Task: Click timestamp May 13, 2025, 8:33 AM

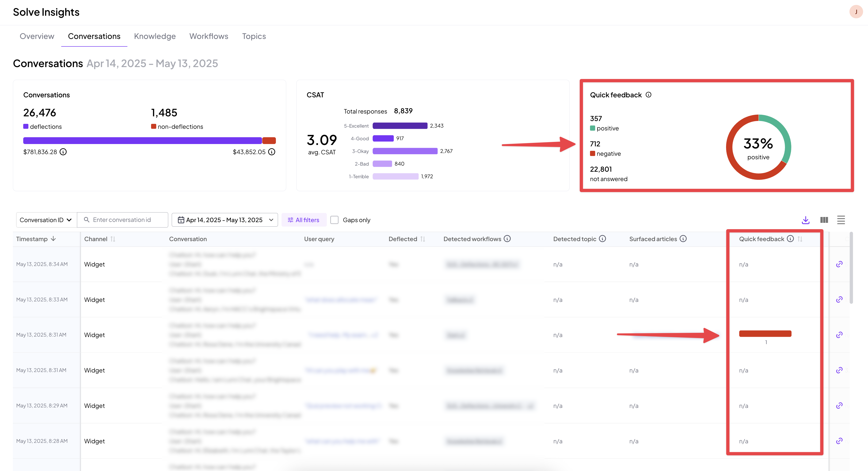Action: tap(42, 300)
